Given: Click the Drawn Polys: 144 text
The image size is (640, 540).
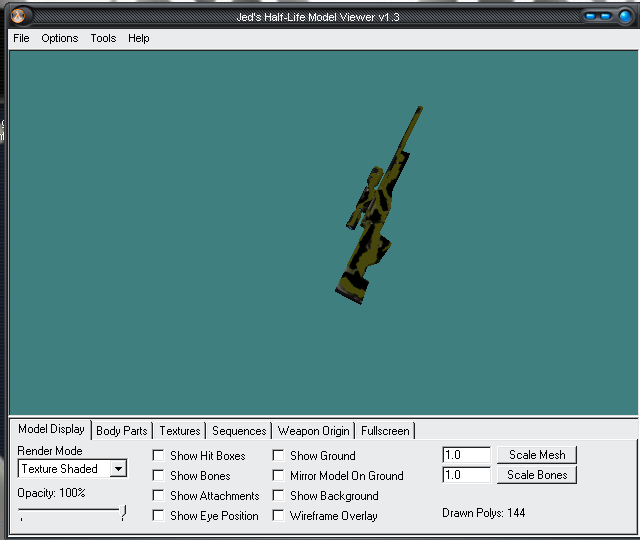Looking at the screenshot, I should click(484, 513).
